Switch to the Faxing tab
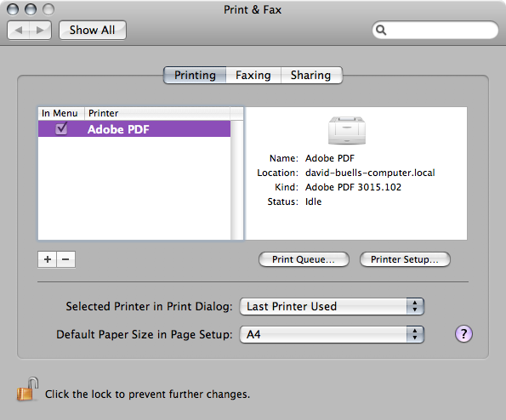506x420 pixels. tap(253, 75)
